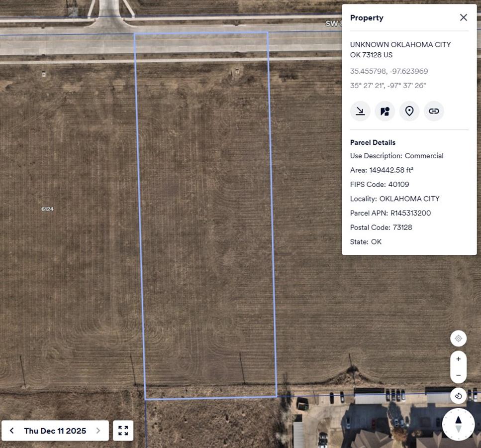Viewport: 481px width, 448px height.
Task: Click the location pin icon
Action: (x=409, y=111)
